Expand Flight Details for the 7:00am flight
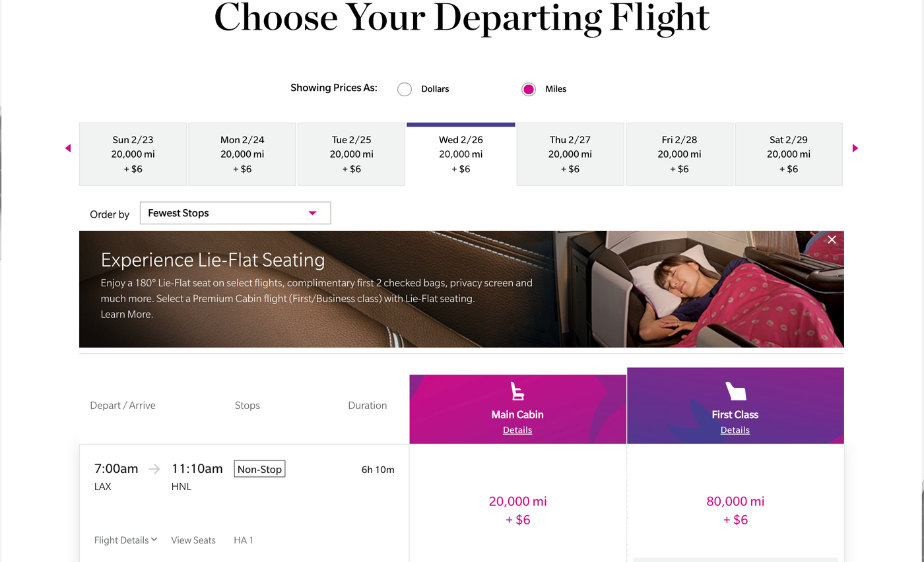Image resolution: width=924 pixels, height=562 pixels. coord(121,540)
